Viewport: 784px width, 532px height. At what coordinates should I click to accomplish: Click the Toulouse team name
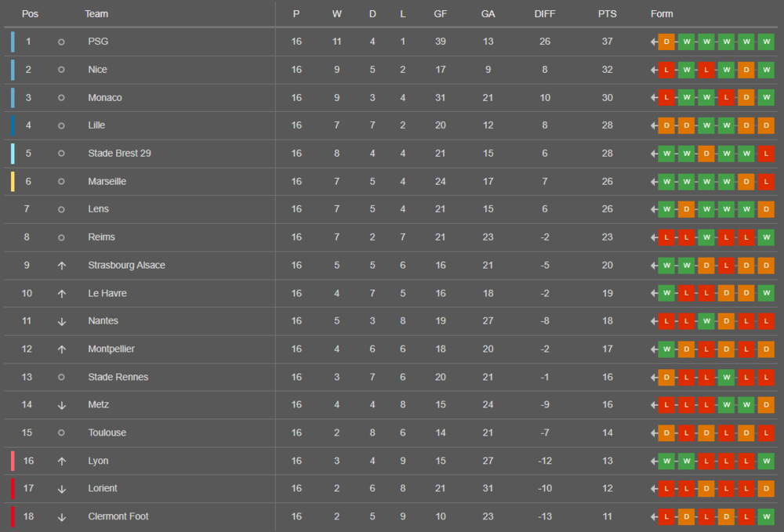click(107, 433)
